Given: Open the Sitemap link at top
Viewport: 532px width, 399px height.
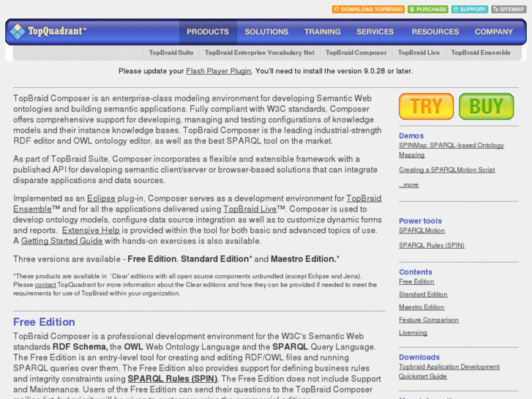Looking at the screenshot, I should (x=509, y=10).
